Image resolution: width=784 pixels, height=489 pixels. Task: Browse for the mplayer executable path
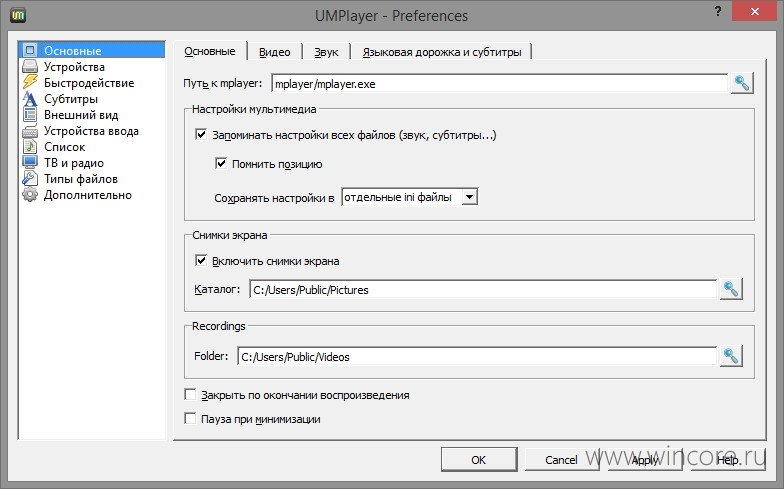click(x=742, y=83)
